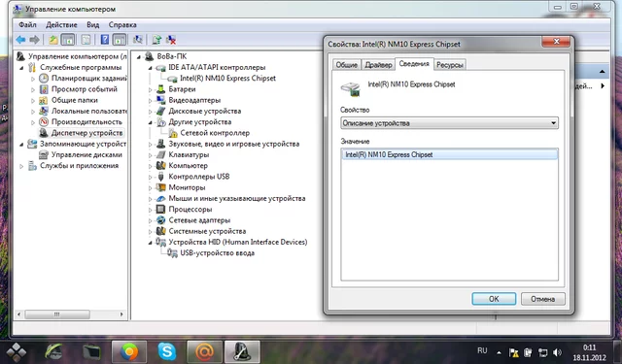
Task: Click the Action Center flag tray icon
Action: point(514,352)
